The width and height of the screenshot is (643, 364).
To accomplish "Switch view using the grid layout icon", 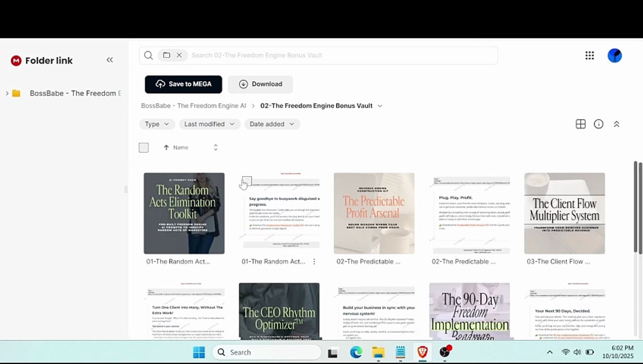I will point(580,124).
